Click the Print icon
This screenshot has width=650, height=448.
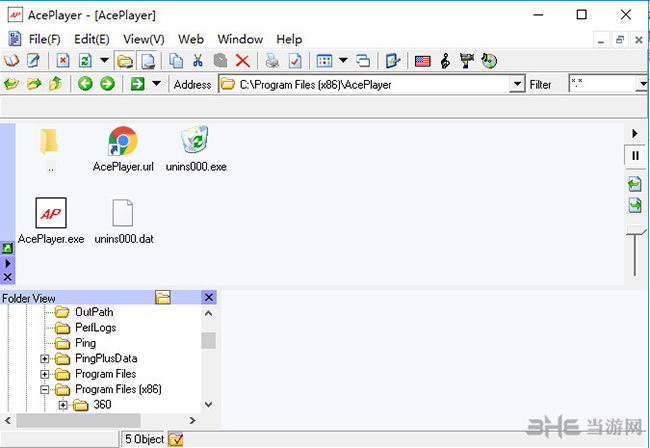click(x=272, y=61)
